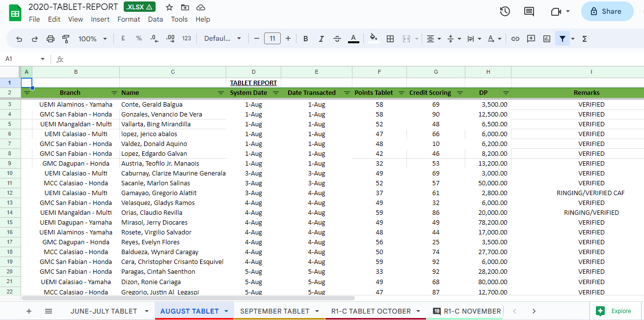Decrease decimal places icon
The image size is (644, 320).
coord(154,38)
